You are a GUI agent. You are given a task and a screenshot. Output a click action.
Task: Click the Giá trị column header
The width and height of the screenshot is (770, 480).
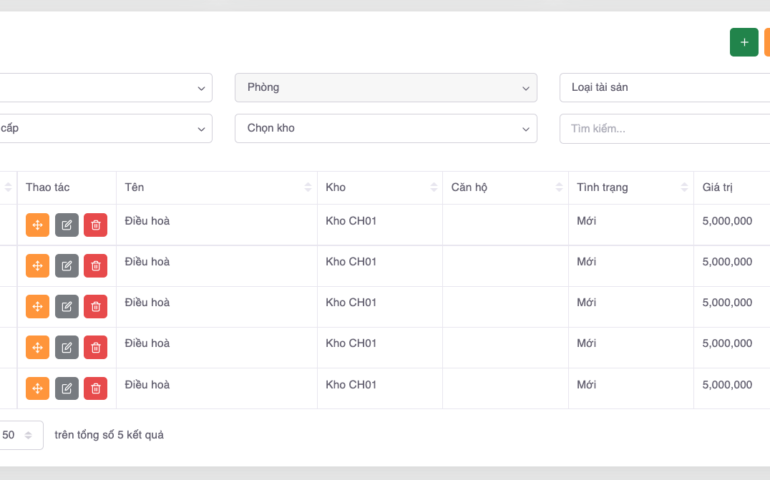pyautogui.click(x=730, y=188)
